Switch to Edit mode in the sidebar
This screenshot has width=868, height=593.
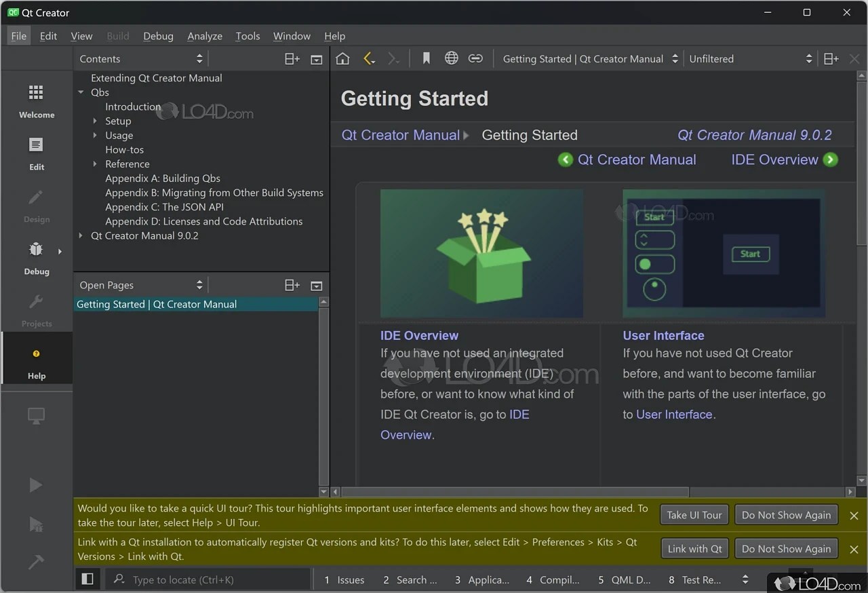[x=37, y=153]
